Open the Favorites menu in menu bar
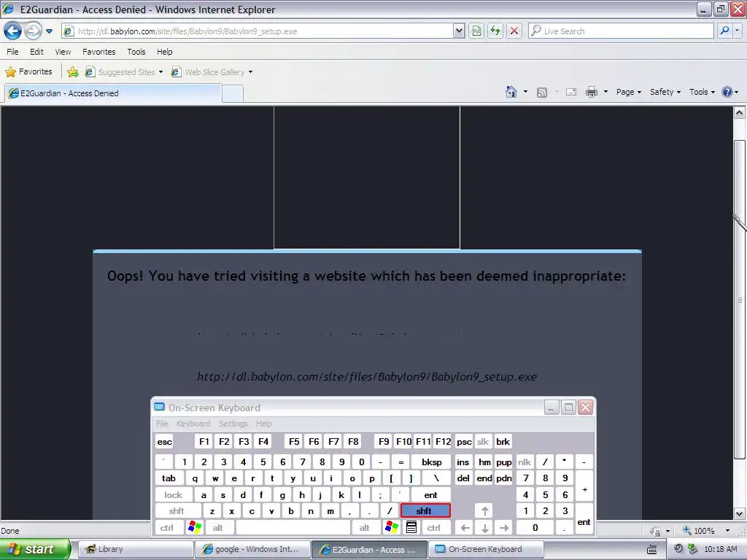The width and height of the screenshot is (747, 560). 99,52
